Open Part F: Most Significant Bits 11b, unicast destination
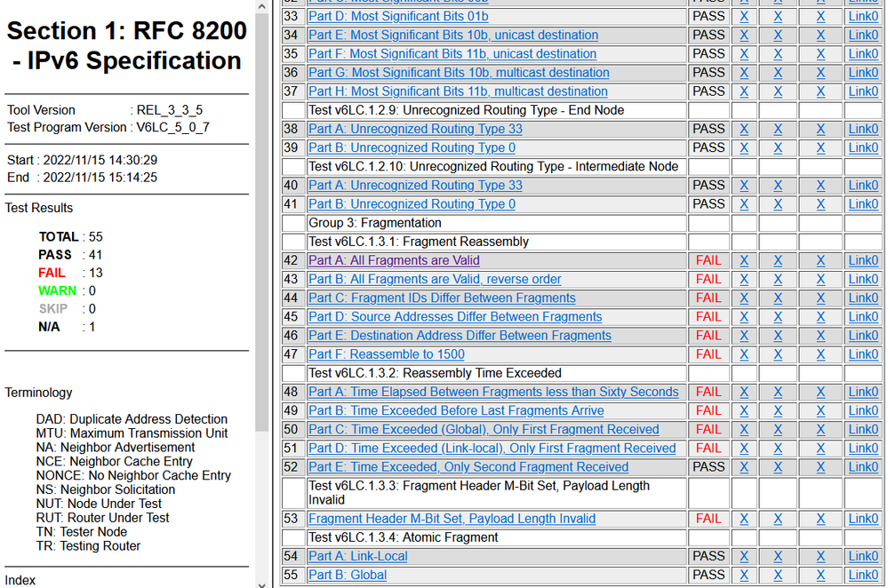 452,54
